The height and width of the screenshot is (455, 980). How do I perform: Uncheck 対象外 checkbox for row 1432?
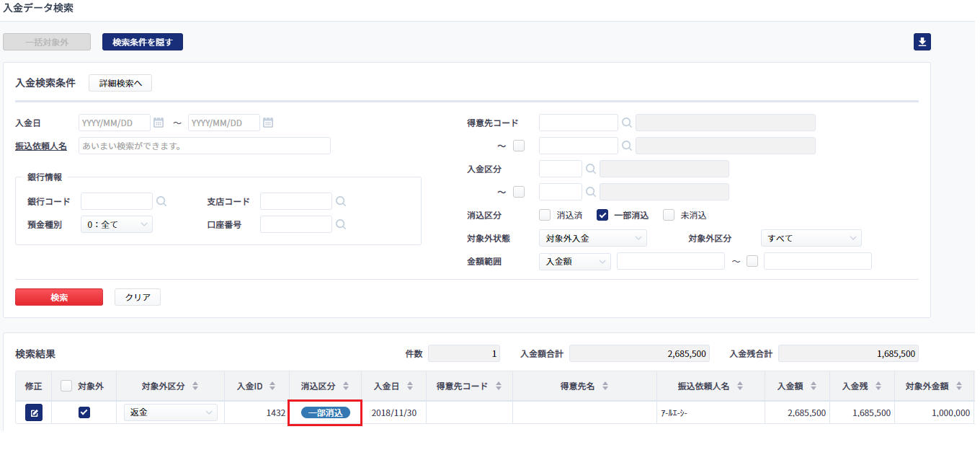click(x=84, y=412)
